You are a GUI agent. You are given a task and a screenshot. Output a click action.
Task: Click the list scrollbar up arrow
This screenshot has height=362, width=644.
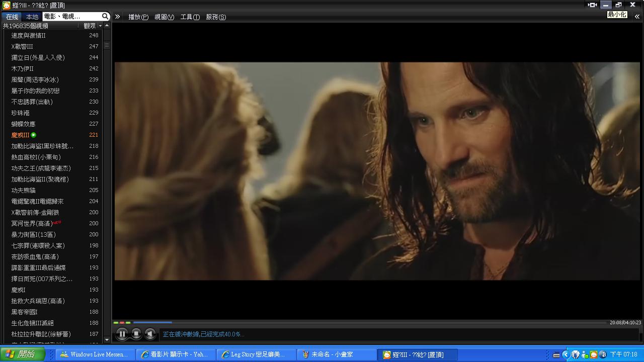pos(107,25)
